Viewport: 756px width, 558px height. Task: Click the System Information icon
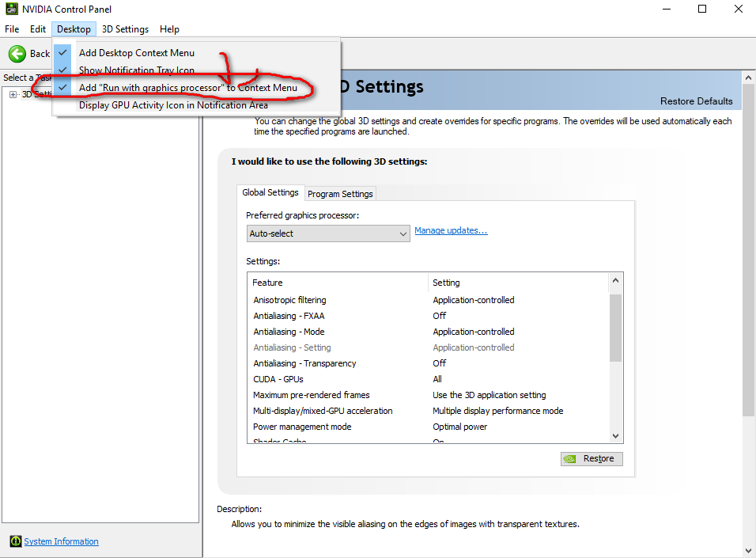coord(16,541)
